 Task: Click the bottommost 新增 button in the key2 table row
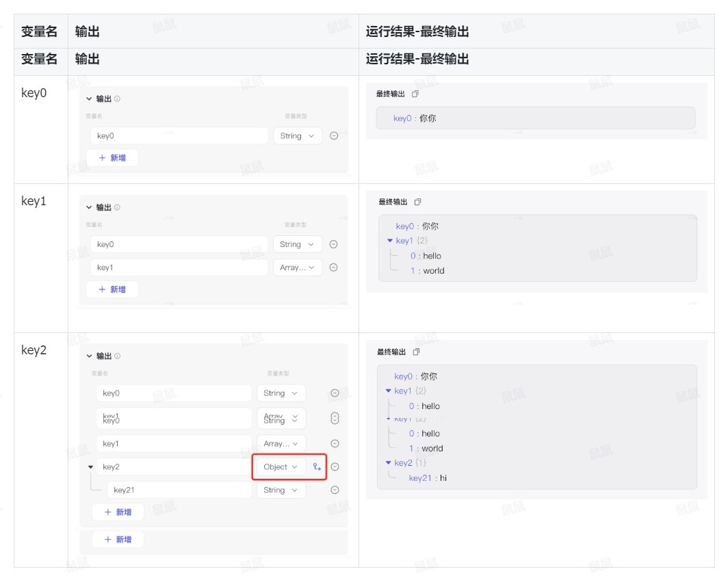(118, 540)
